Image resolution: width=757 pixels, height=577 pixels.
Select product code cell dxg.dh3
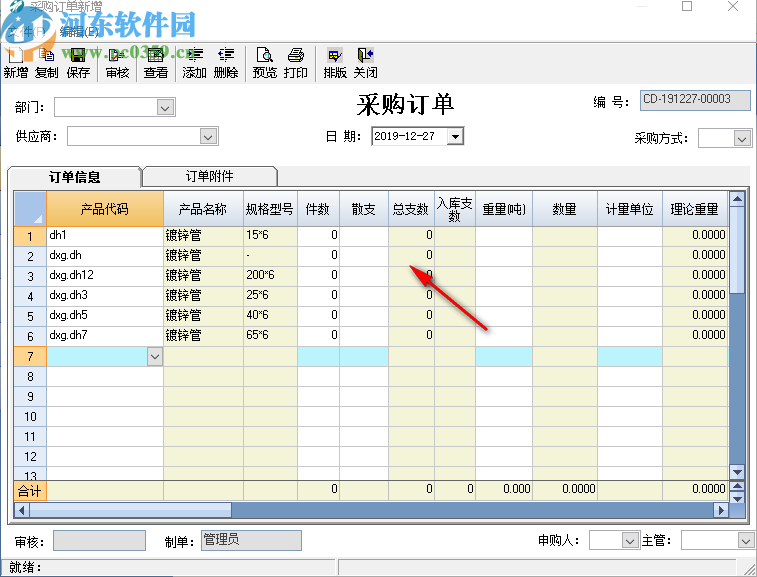coord(105,296)
